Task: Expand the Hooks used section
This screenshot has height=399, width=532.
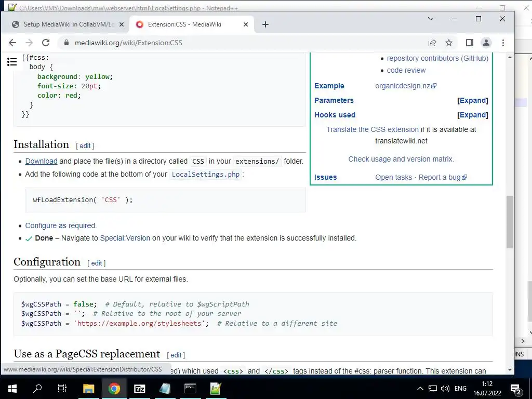Action: pos(473,115)
